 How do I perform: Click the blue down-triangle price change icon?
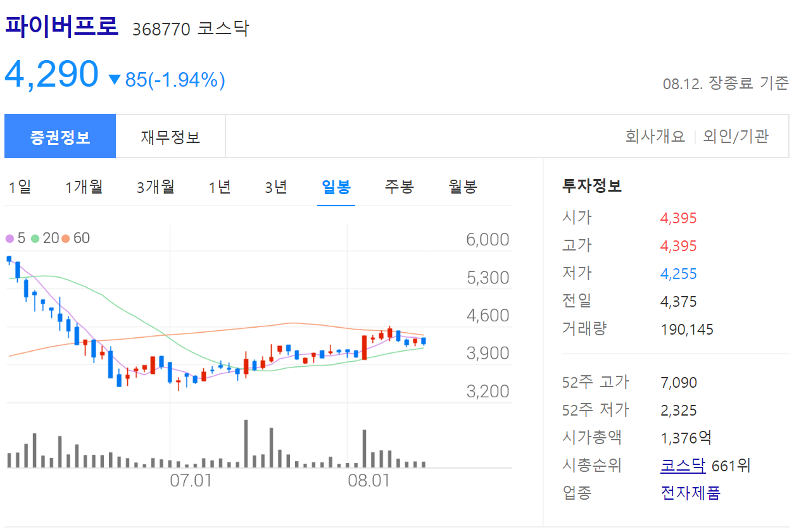pyautogui.click(x=115, y=80)
